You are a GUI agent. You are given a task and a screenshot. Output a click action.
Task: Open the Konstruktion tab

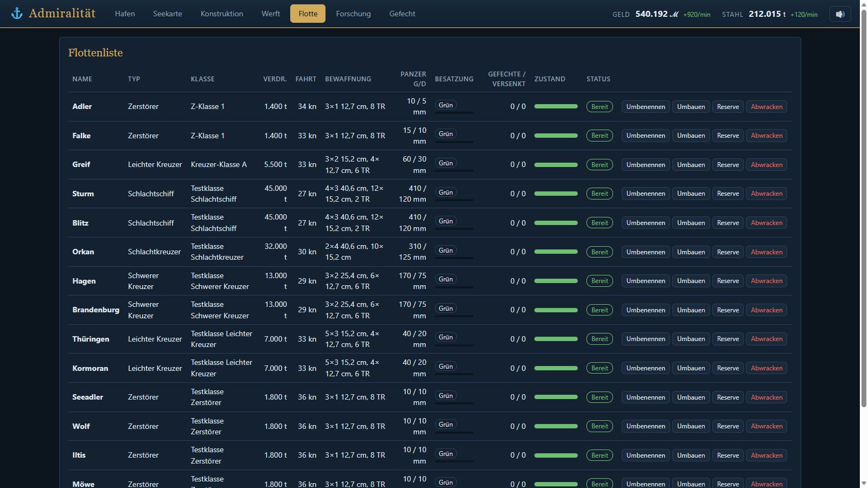point(222,14)
